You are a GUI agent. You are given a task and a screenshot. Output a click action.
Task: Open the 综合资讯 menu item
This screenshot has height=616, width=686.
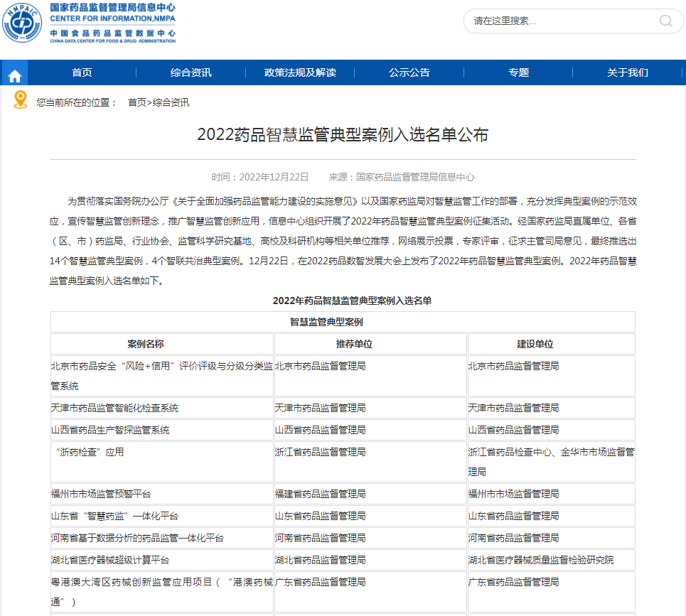191,72
